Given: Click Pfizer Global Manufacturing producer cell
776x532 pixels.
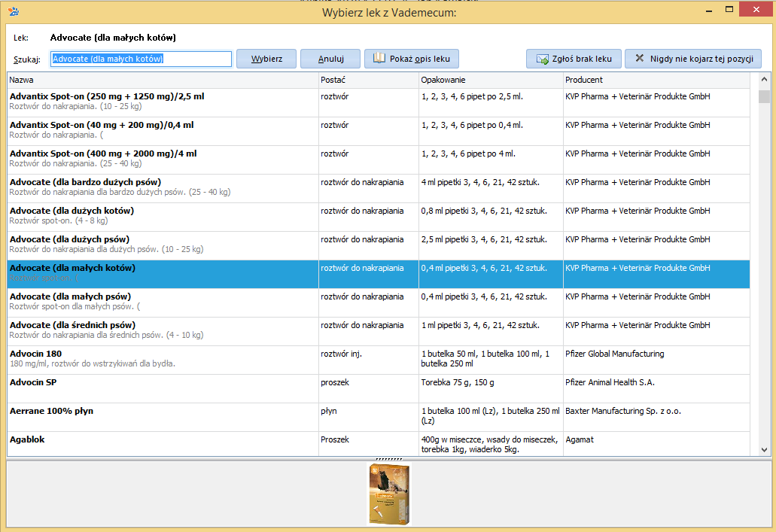Looking at the screenshot, I should tap(657, 360).
